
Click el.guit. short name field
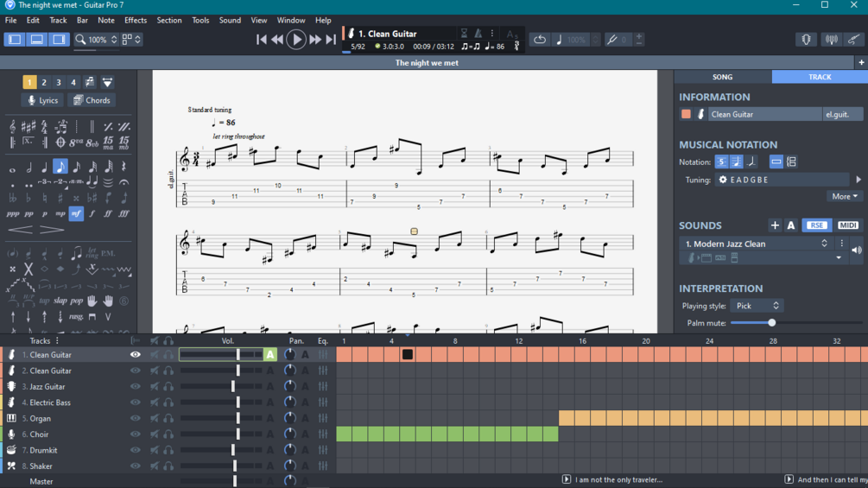click(843, 115)
